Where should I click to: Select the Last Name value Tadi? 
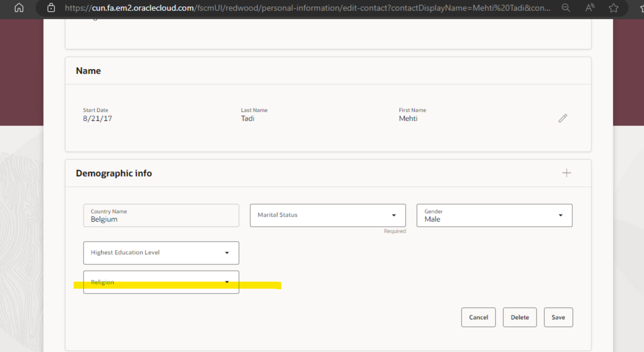pyautogui.click(x=248, y=118)
